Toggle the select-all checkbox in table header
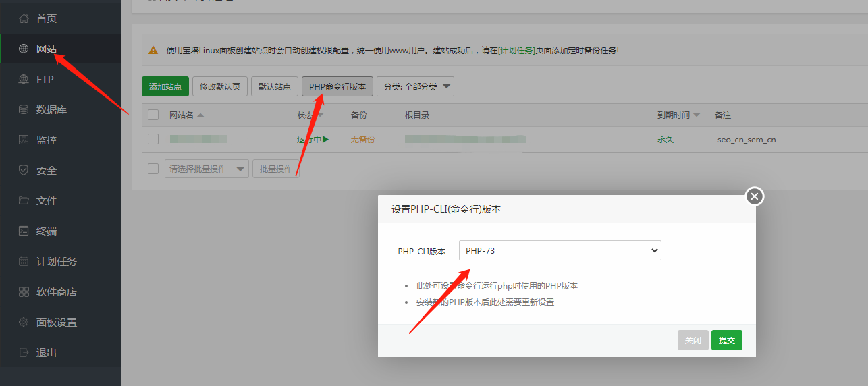868x386 pixels. point(153,115)
